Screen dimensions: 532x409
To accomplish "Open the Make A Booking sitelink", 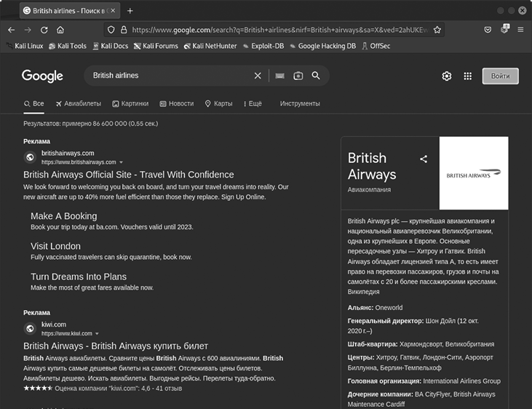I will click(x=63, y=216).
